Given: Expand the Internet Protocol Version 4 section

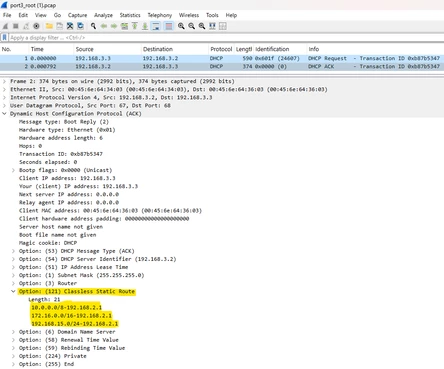Looking at the screenshot, I should (4, 97).
